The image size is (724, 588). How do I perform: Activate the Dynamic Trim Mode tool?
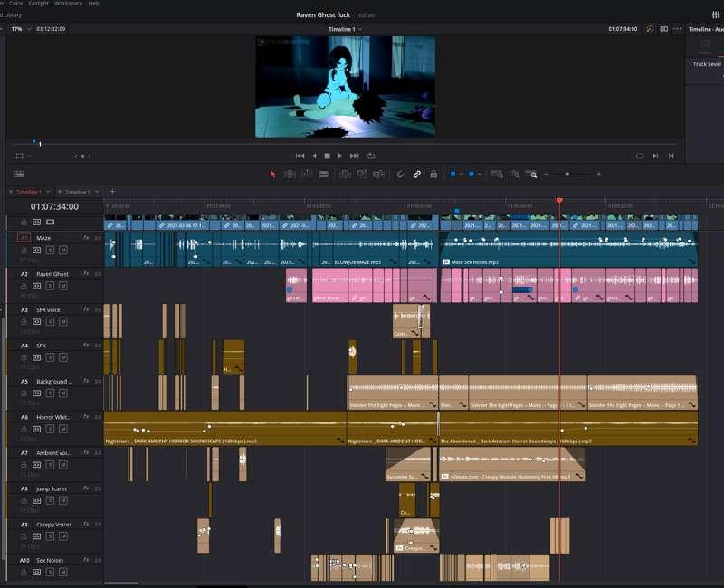pos(307,174)
